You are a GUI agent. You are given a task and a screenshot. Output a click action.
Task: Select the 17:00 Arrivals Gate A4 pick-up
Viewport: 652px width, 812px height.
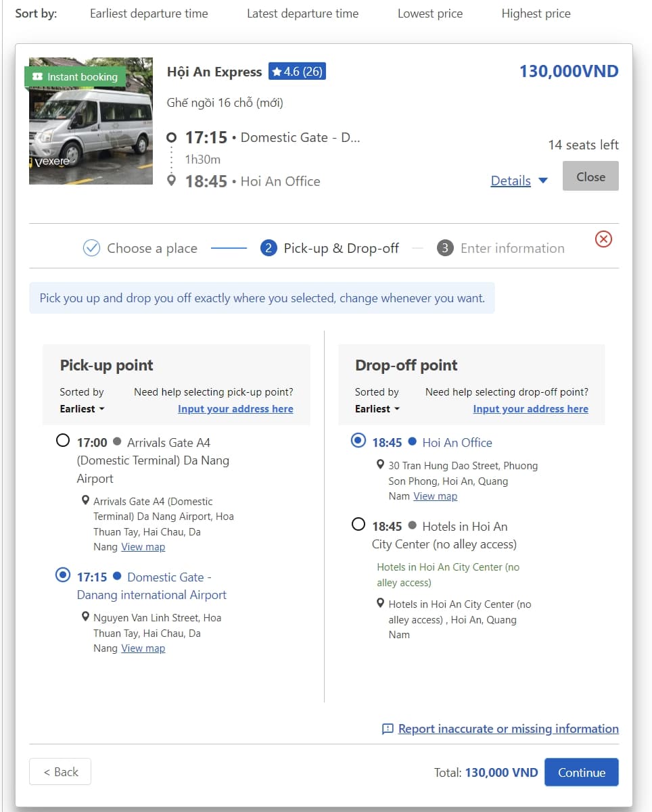pyautogui.click(x=63, y=441)
